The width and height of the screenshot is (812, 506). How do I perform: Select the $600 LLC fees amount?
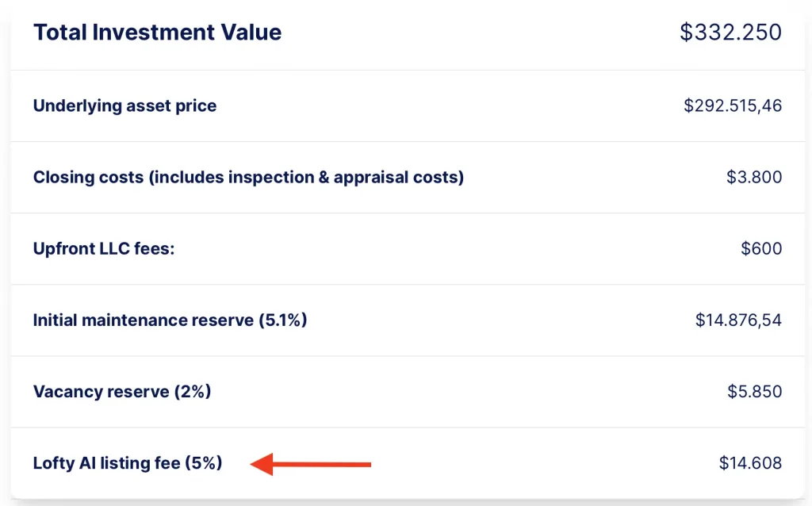761,248
